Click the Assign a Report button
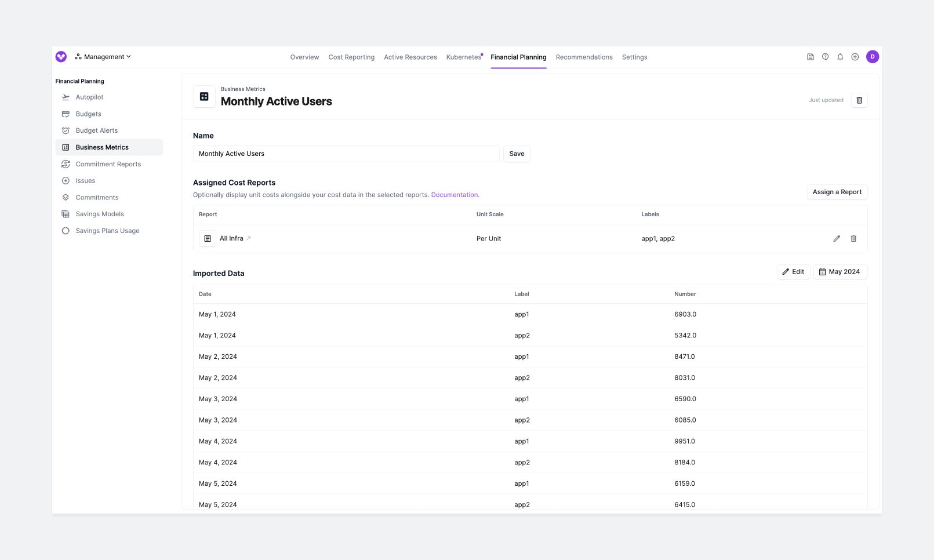Image resolution: width=934 pixels, height=560 pixels. pyautogui.click(x=837, y=192)
